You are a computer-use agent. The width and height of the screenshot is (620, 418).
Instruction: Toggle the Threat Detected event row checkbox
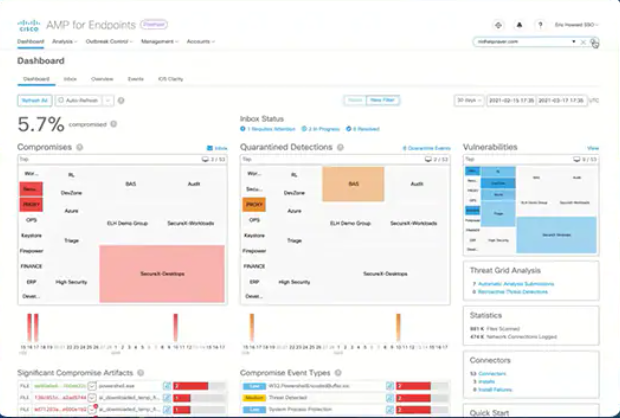point(389,397)
